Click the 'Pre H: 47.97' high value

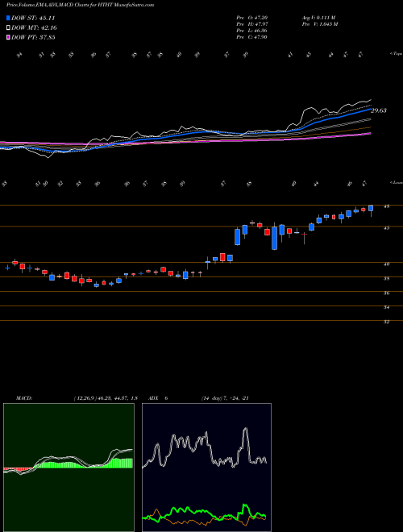click(252, 24)
